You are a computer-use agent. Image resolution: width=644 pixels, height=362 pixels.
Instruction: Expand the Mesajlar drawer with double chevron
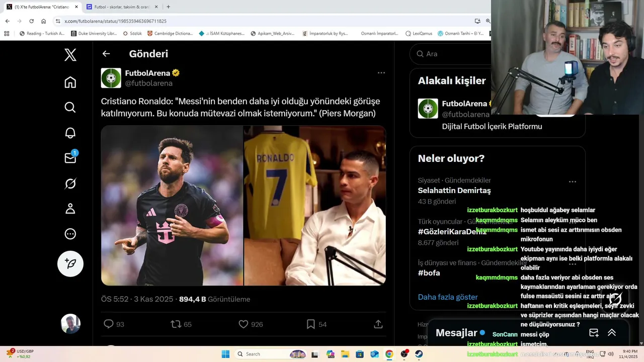612,333
